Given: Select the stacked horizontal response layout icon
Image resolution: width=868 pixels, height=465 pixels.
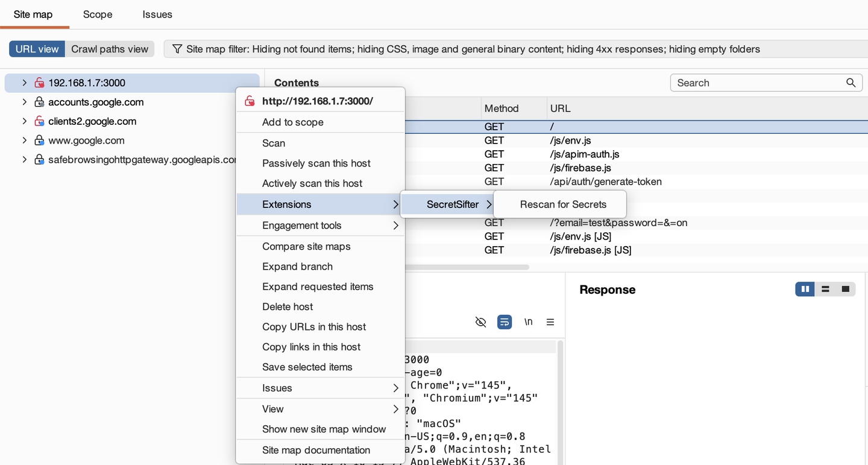Looking at the screenshot, I should click(825, 289).
